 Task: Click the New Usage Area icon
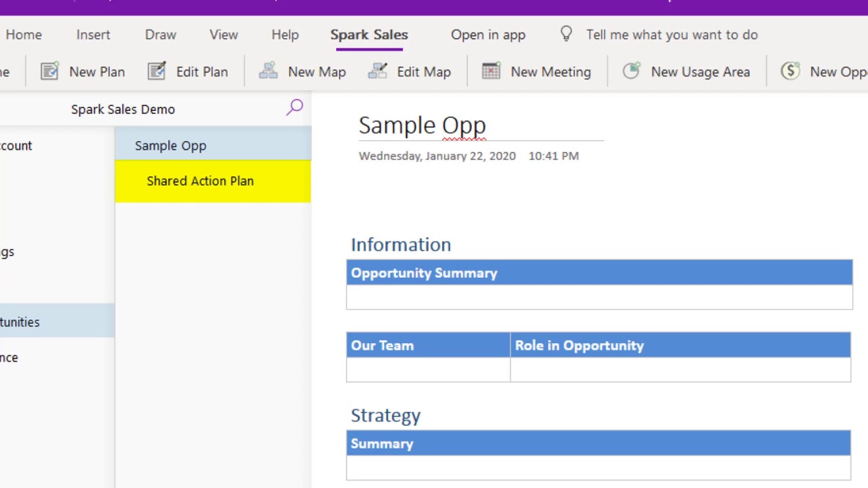click(631, 71)
